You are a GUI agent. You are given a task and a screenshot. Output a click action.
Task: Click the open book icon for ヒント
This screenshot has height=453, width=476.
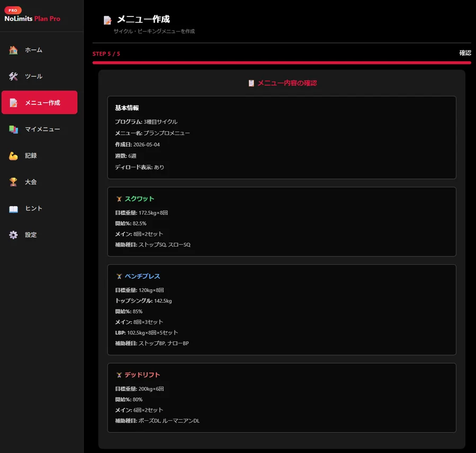point(13,209)
